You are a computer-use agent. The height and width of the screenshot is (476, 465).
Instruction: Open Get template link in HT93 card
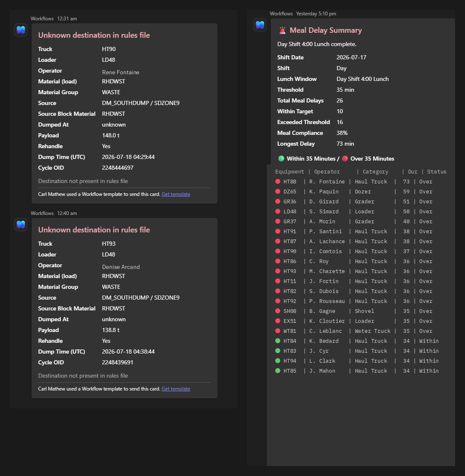[176, 388]
